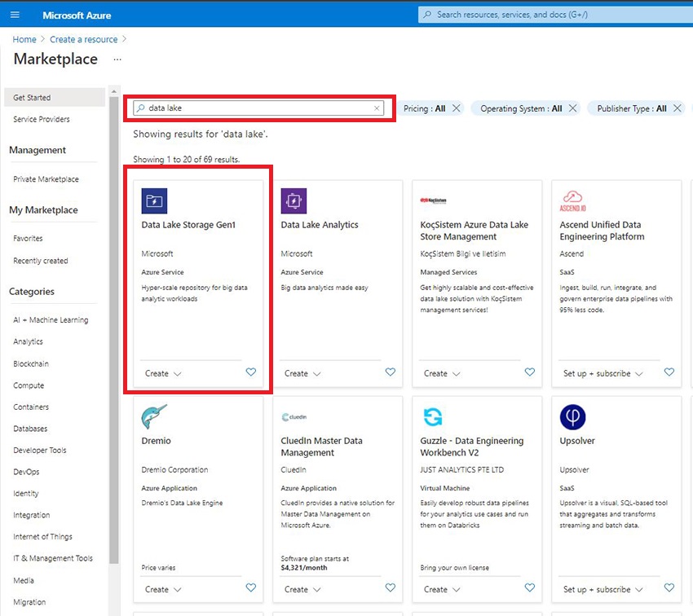Open Private Marketplace
Viewport: 693px width, 616px height.
click(46, 179)
